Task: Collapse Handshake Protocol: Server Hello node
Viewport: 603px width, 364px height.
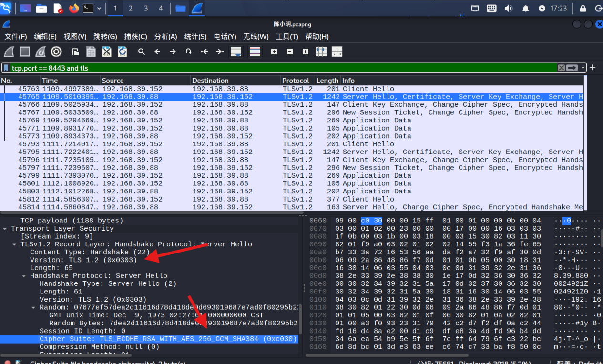Action: [24, 276]
